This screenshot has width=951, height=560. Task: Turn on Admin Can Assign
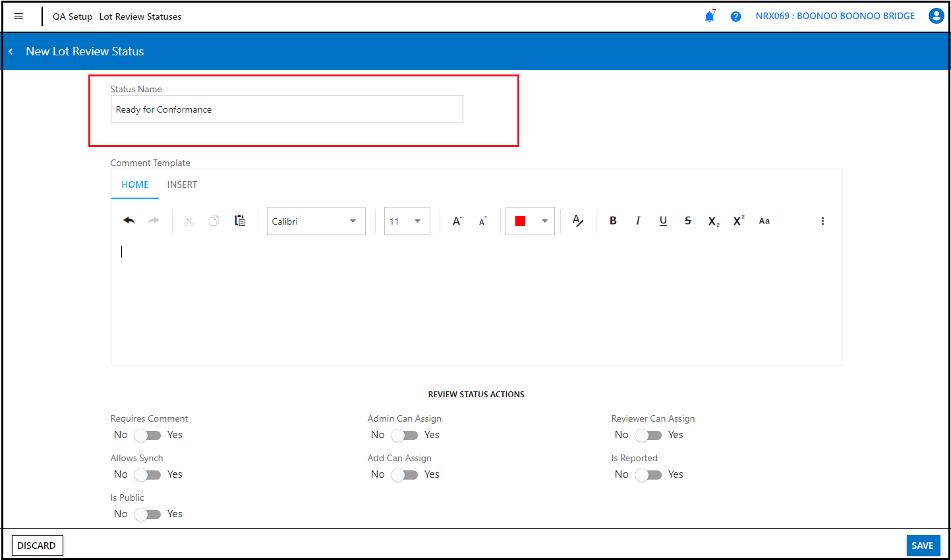(405, 435)
